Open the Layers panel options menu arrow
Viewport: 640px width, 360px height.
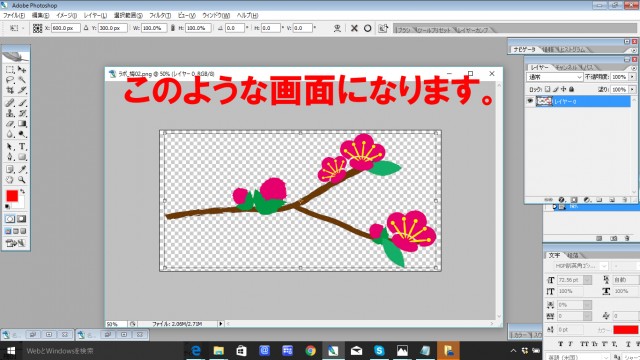click(x=634, y=68)
